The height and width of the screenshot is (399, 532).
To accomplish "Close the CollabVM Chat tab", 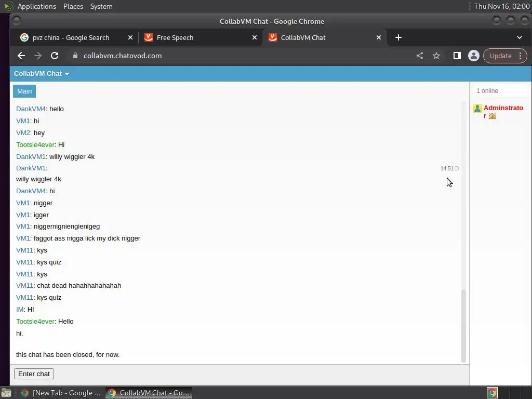I will pyautogui.click(x=379, y=37).
